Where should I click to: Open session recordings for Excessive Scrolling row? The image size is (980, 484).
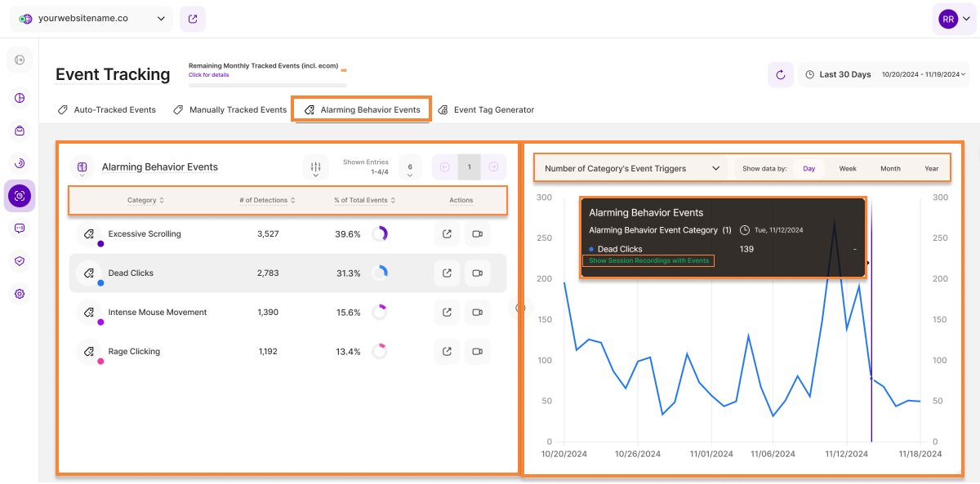point(477,234)
